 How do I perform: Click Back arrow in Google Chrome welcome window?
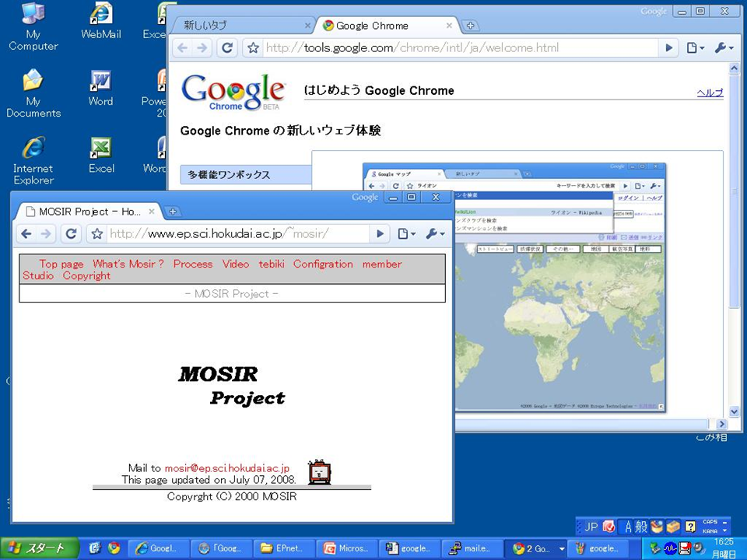182,47
